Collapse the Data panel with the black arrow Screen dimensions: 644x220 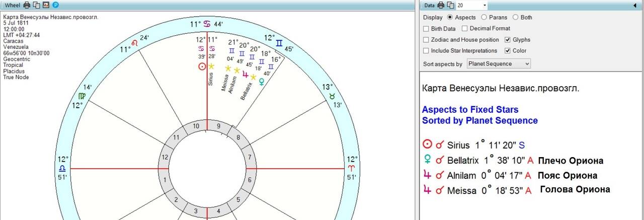635,5
